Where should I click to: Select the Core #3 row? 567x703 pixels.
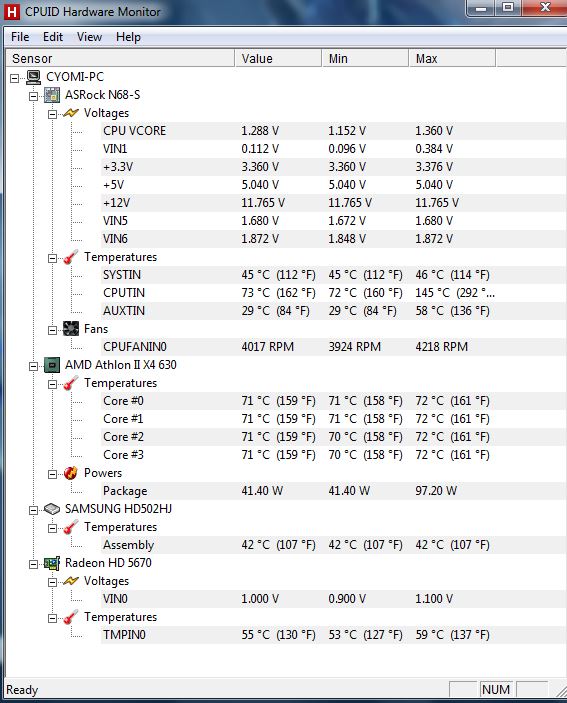(x=333, y=455)
